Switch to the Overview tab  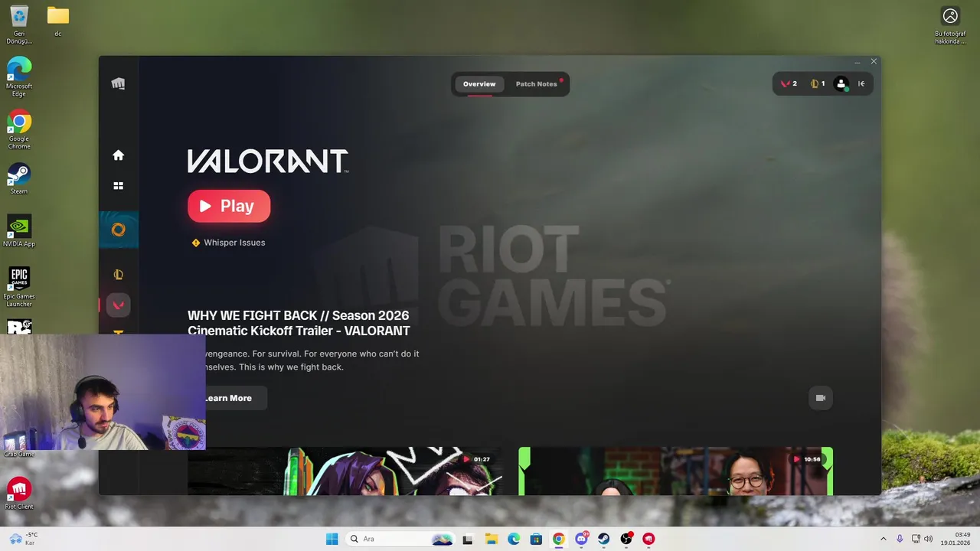[479, 84]
